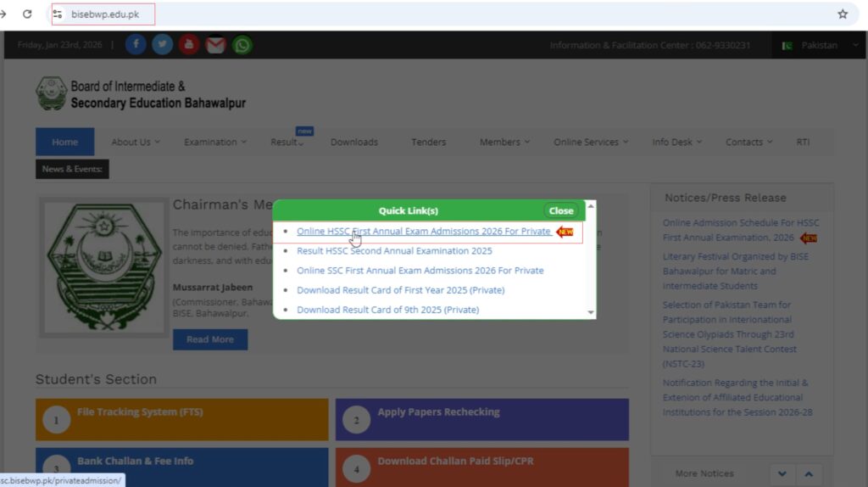Click the browser address bar
The image size is (868, 487).
pyautogui.click(x=424, y=14)
